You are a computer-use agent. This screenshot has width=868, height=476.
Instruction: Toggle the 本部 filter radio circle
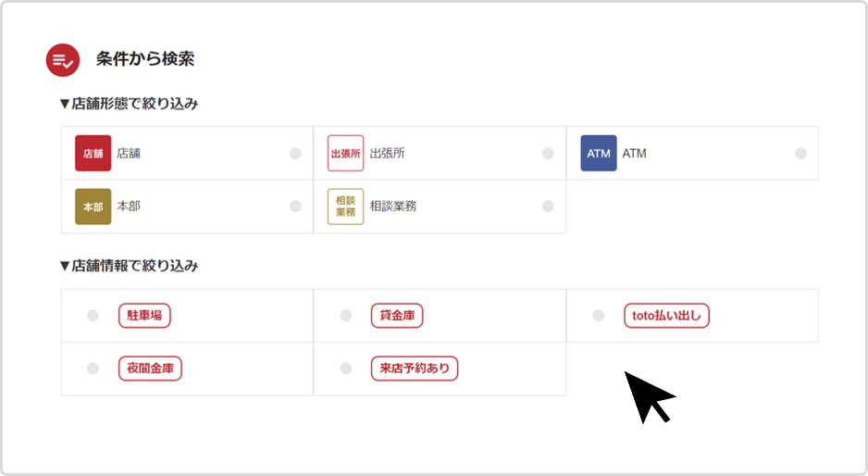295,207
